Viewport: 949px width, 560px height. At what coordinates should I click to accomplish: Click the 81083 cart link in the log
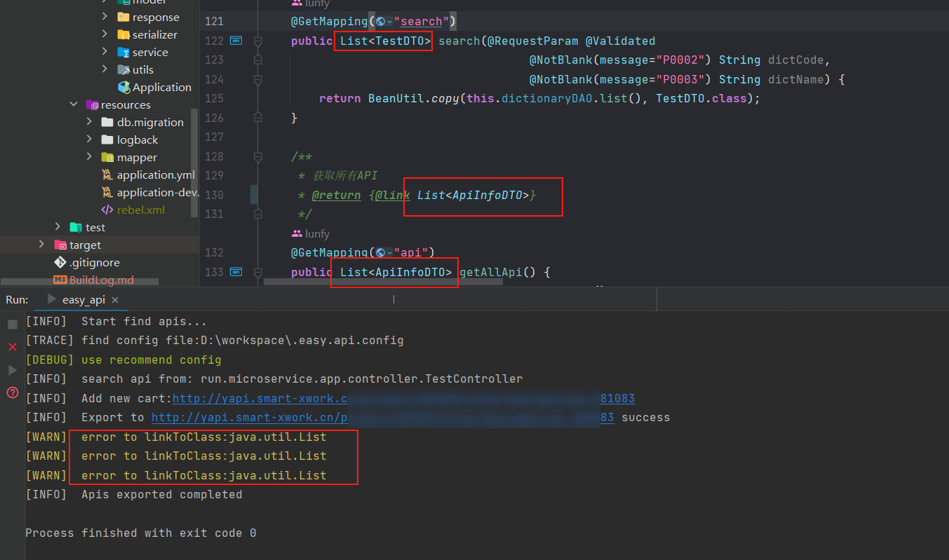tap(617, 398)
